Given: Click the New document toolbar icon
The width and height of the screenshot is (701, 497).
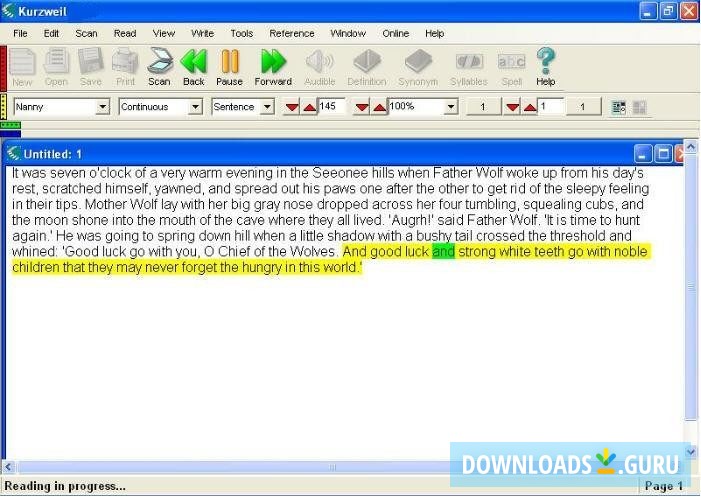Looking at the screenshot, I should click(x=22, y=67).
